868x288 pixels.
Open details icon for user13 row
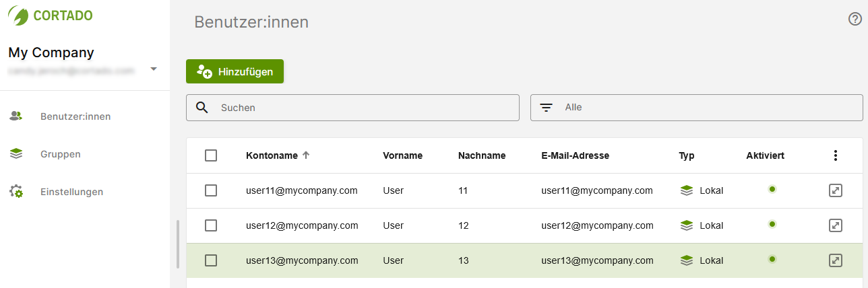(x=836, y=260)
